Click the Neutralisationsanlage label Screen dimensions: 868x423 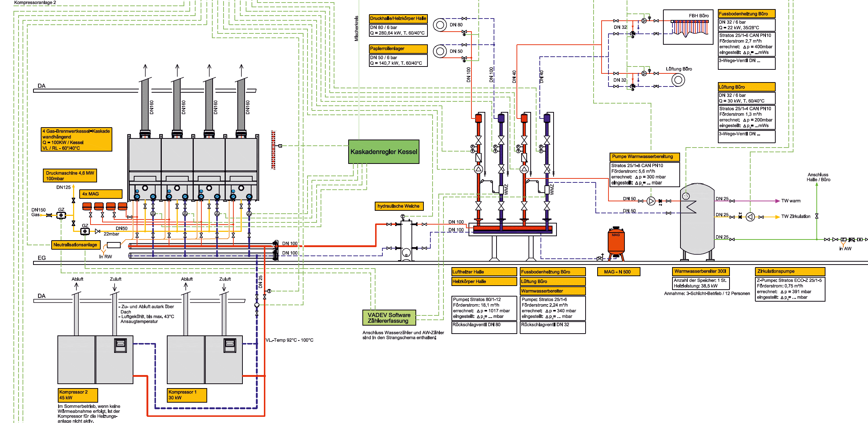pos(76,245)
